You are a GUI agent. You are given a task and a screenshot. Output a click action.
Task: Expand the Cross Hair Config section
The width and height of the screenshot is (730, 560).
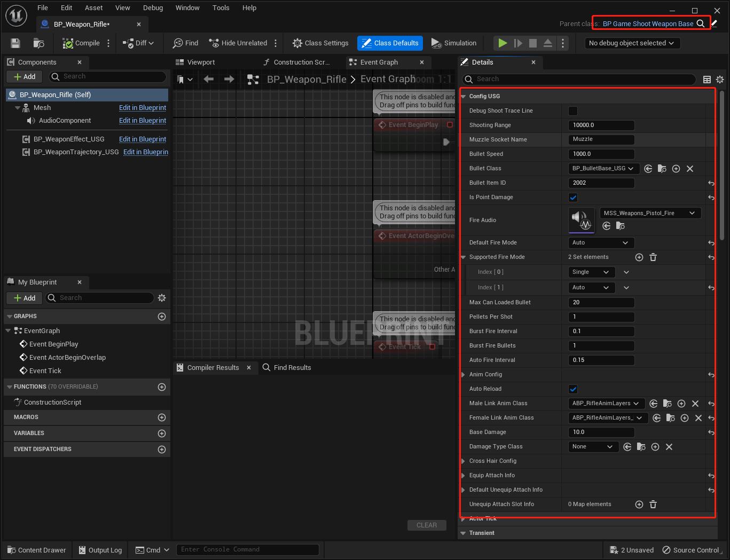(x=463, y=461)
